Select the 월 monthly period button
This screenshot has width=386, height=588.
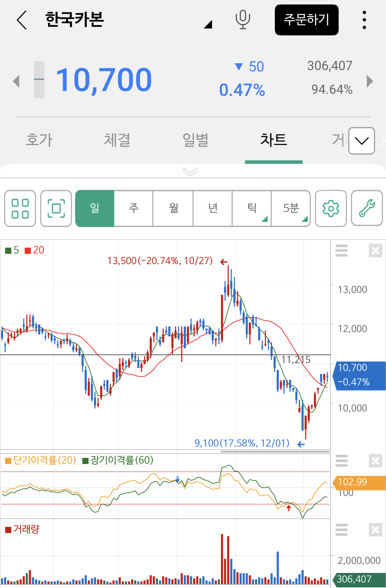[x=173, y=208]
